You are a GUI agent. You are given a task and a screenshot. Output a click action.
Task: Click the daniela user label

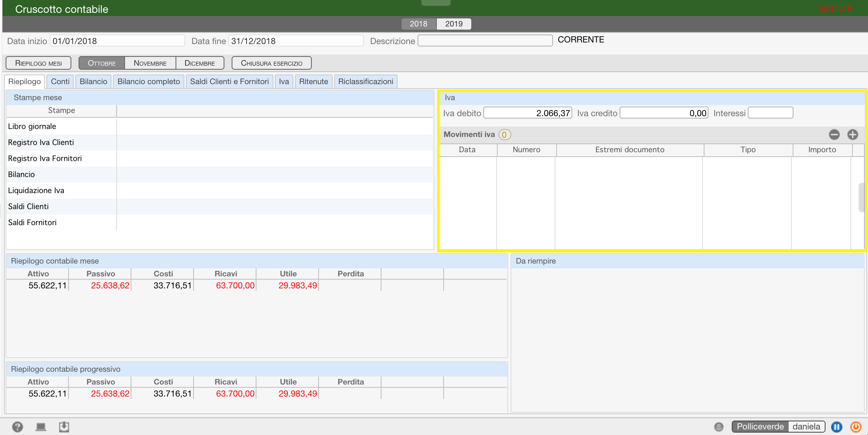click(x=806, y=427)
